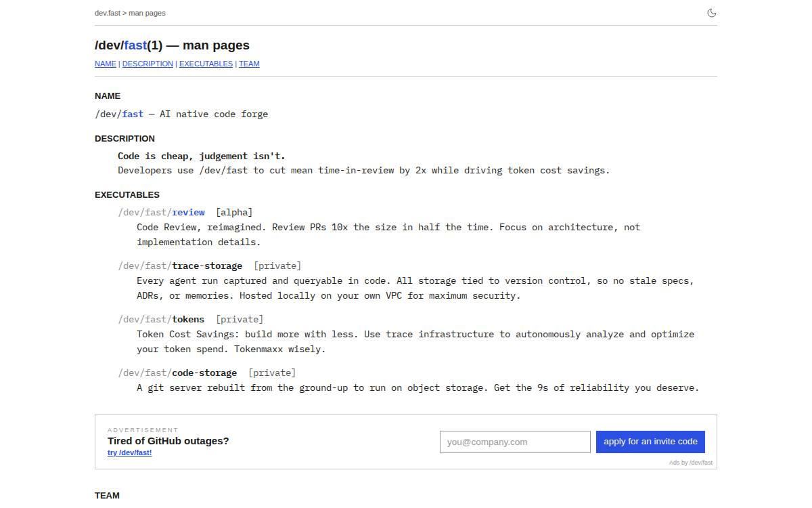Jump to the TEAM section link
812x508 pixels.
(249, 64)
